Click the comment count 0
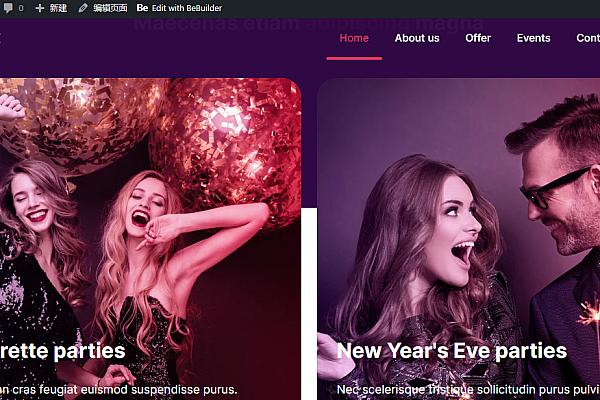 (21, 7)
